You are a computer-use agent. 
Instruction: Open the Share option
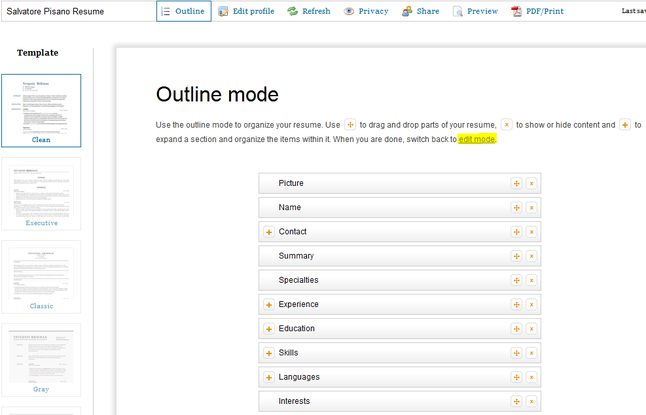[421, 11]
